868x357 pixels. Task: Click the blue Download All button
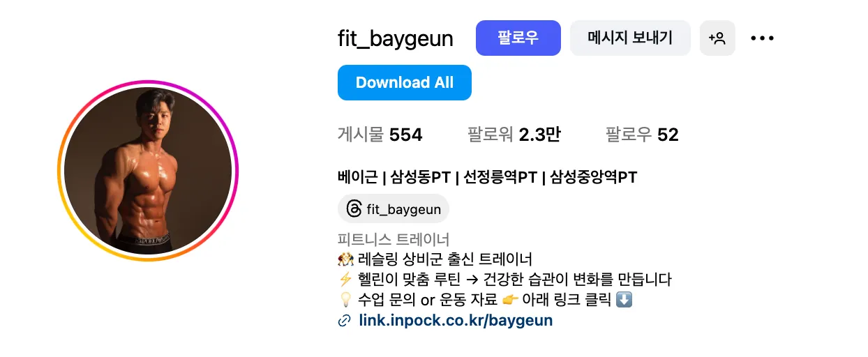405,82
